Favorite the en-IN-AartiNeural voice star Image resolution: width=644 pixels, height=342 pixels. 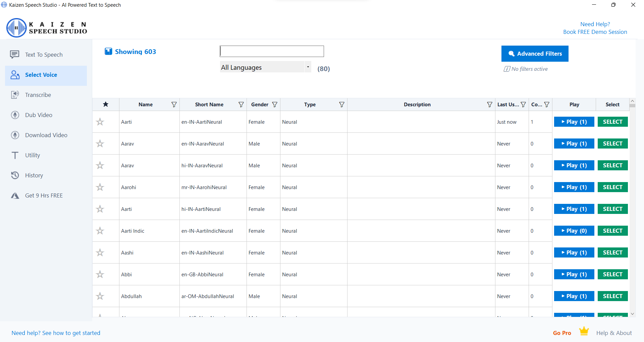100,122
